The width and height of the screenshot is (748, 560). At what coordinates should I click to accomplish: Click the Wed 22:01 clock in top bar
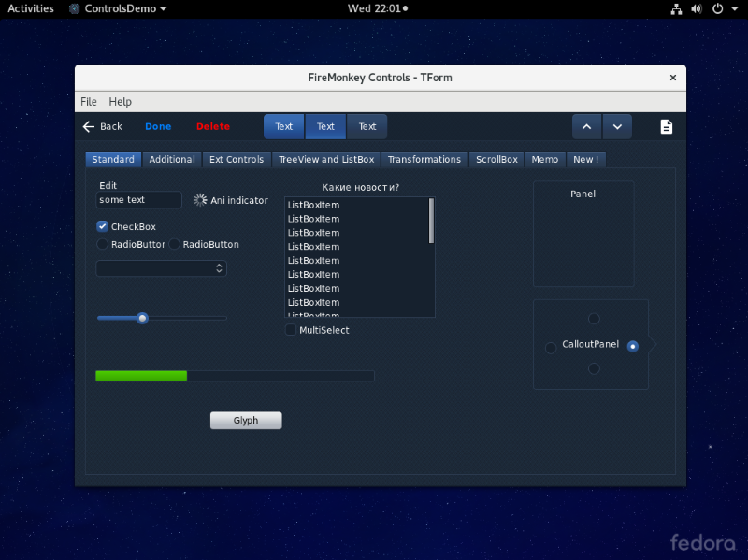click(x=378, y=8)
